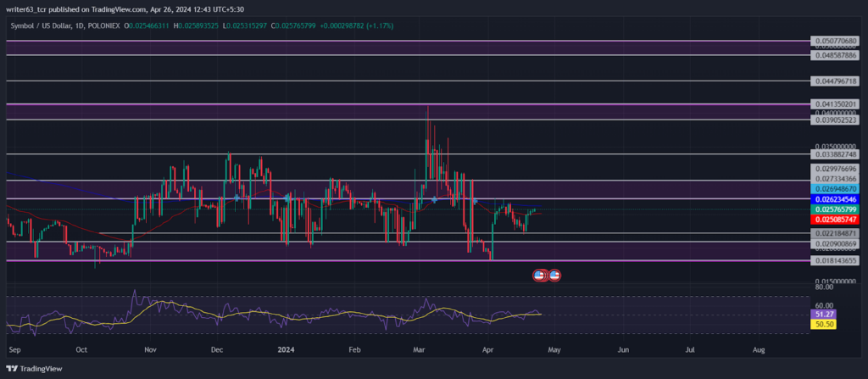The image size is (868, 379).
Task: Click the red 0.025085747 moving average tag
Action: click(x=837, y=220)
